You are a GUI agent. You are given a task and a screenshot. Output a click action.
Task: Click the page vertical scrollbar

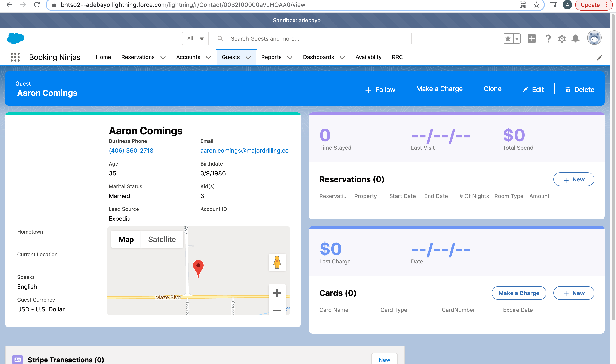pos(613,167)
